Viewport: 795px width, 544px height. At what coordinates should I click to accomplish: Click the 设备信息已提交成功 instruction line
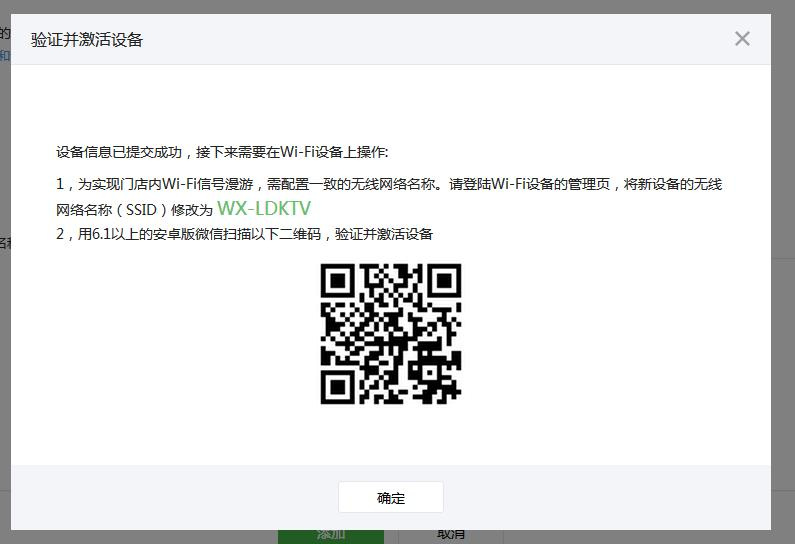click(222, 152)
